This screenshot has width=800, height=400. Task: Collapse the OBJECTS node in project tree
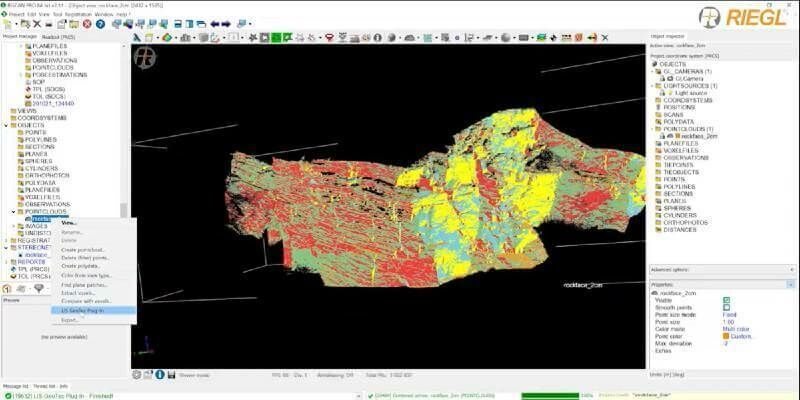6,125
